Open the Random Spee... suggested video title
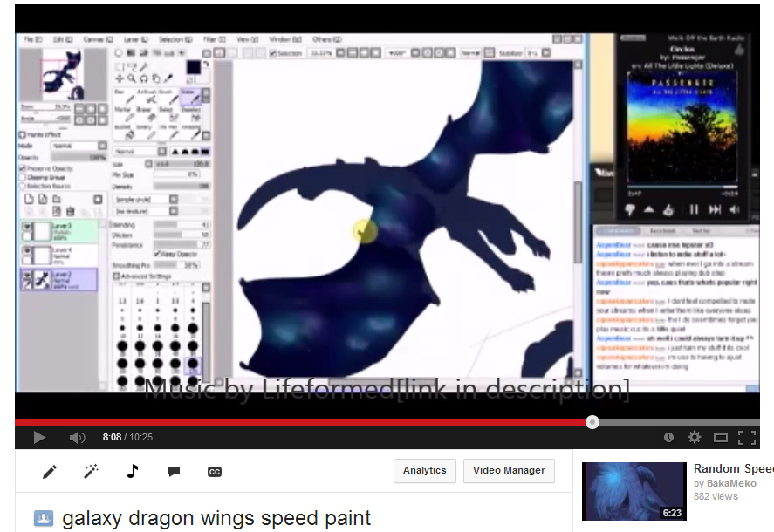This screenshot has height=532, width=774. [x=734, y=468]
